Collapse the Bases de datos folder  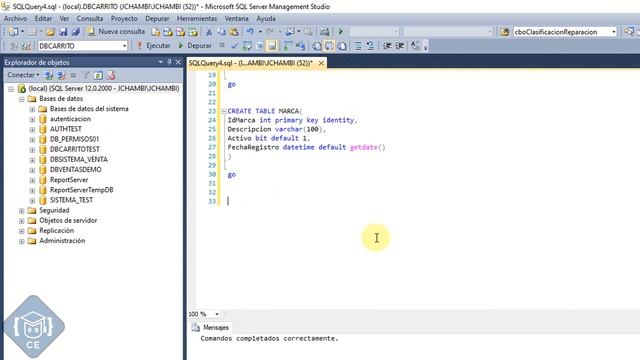pyautogui.click(x=22, y=99)
